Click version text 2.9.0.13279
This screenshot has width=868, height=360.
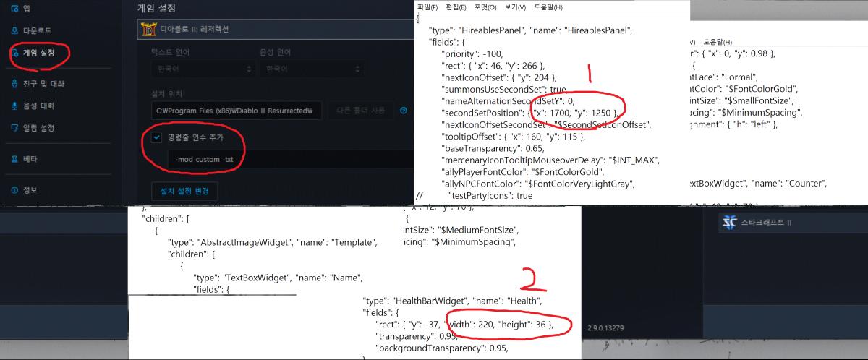606,328
